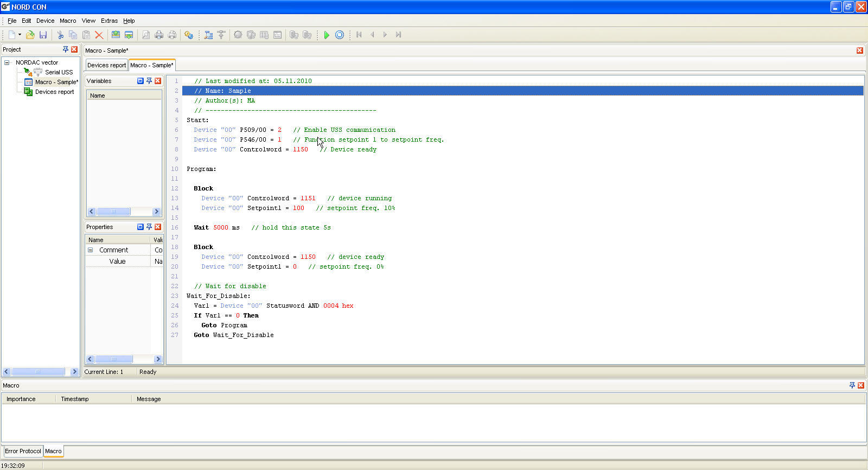Click the Message column header

click(498, 399)
